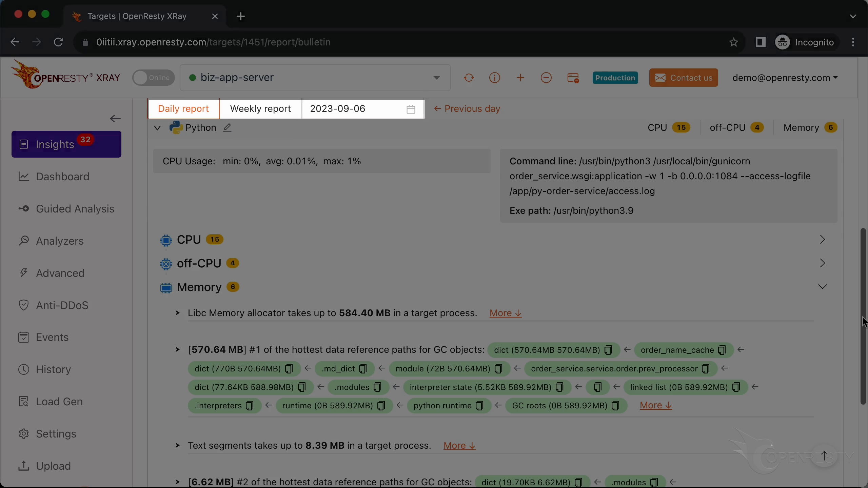Reload the browser page

pos(58,42)
